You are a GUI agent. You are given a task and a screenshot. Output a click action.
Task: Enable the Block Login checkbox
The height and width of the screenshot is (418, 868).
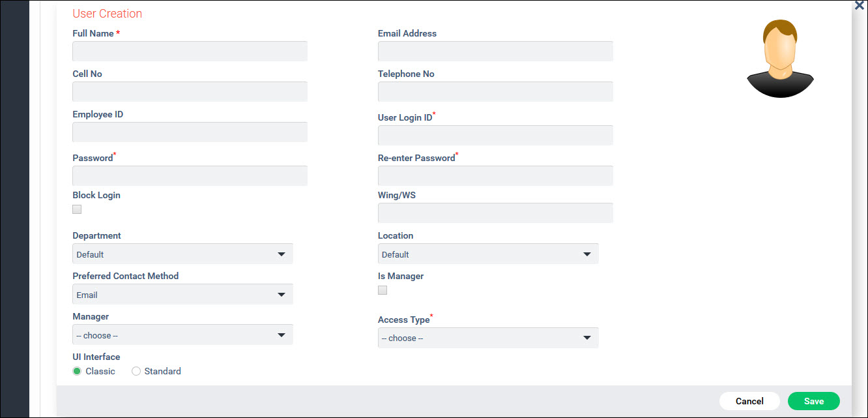77,209
